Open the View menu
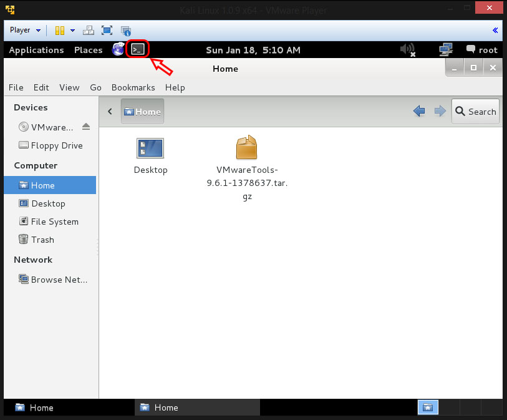 (69, 88)
